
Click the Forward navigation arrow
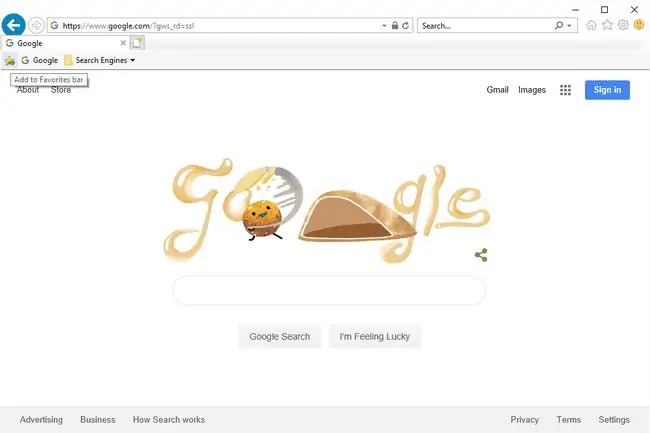[36, 26]
